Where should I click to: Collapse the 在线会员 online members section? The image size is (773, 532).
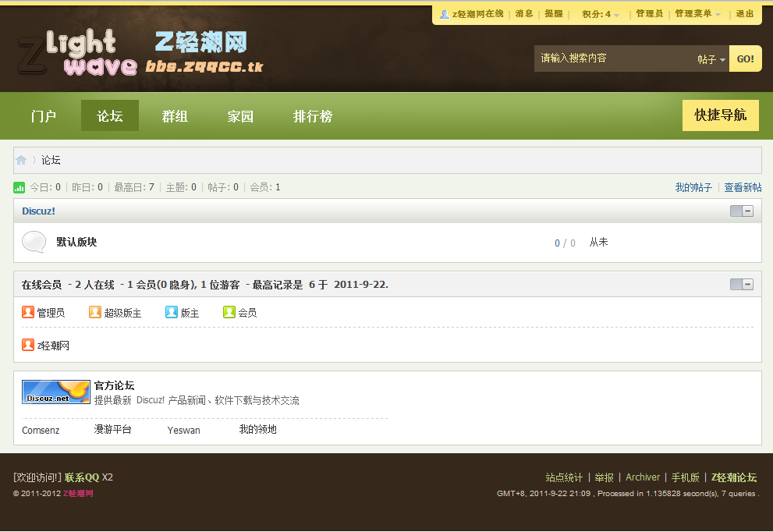742,285
